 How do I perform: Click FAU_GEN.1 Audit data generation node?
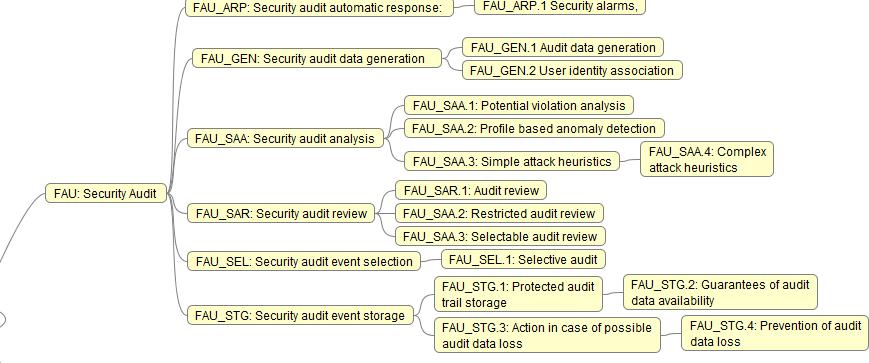pyautogui.click(x=563, y=47)
